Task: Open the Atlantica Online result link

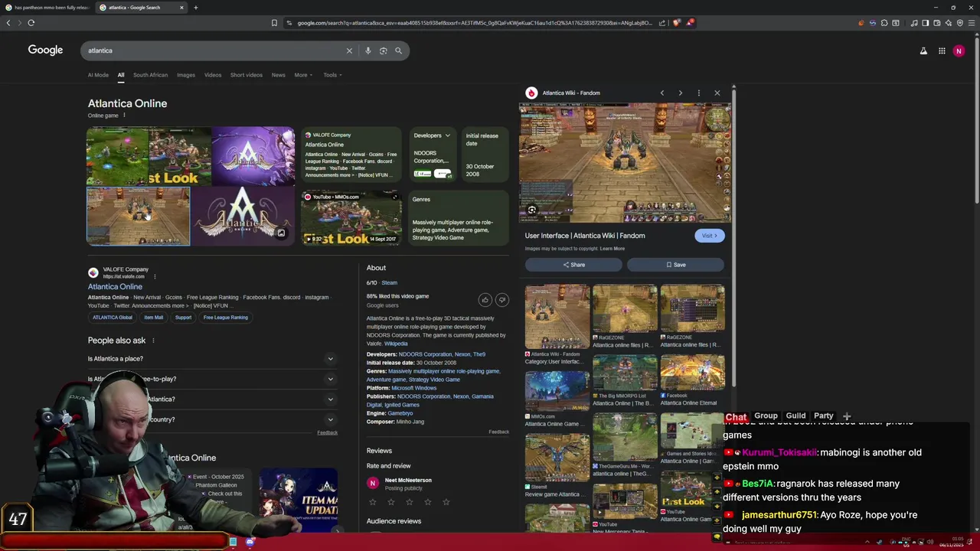Action: [x=115, y=287]
